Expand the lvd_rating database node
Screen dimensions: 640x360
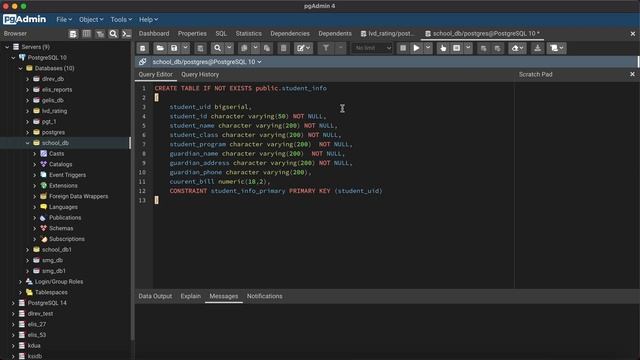tap(28, 111)
